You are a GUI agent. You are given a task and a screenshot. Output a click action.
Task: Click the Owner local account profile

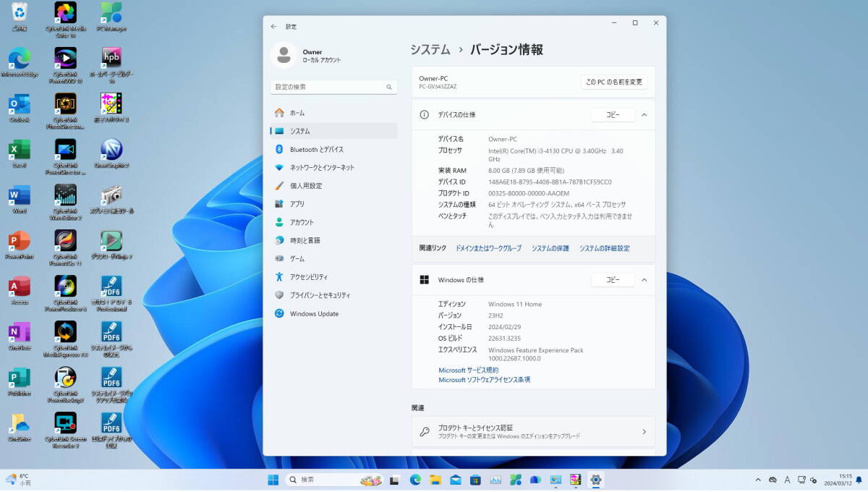[x=307, y=56]
